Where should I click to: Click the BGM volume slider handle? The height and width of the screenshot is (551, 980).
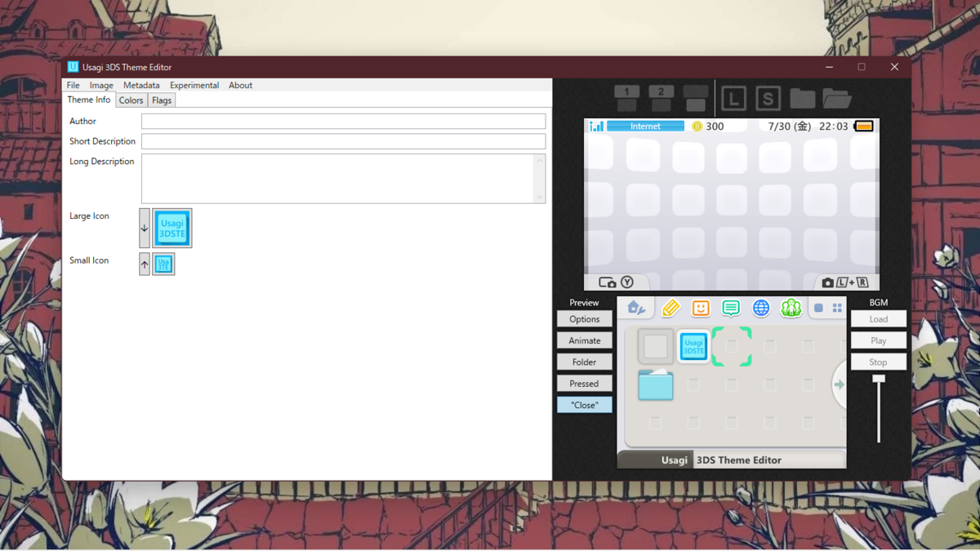click(x=879, y=379)
